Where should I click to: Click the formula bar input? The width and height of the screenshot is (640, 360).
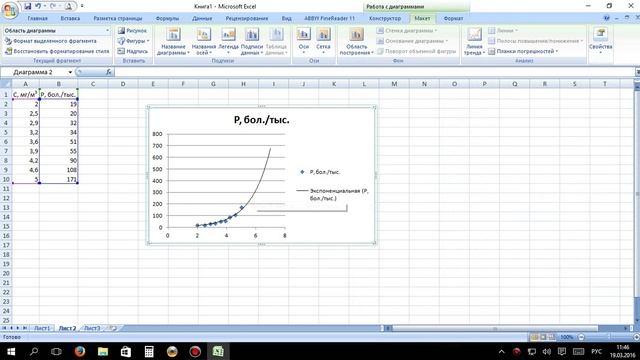373,72
